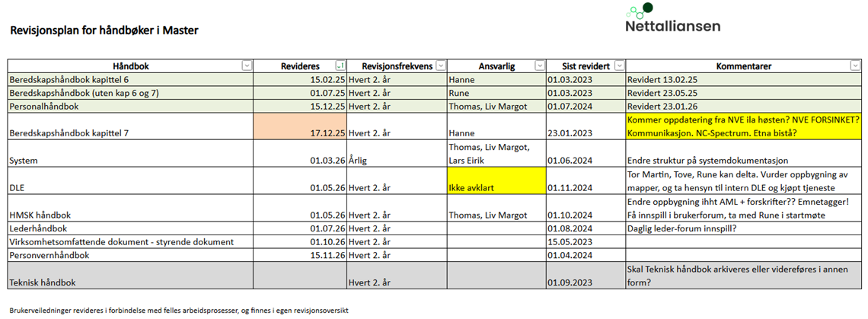Select the revision date 15.11.26
868x319 pixels.
coord(300,255)
